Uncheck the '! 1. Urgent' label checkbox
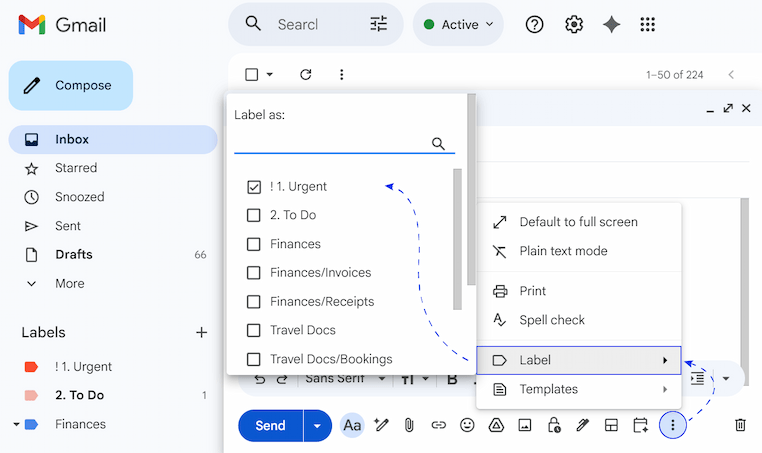Image resolution: width=762 pixels, height=453 pixels. (x=254, y=187)
